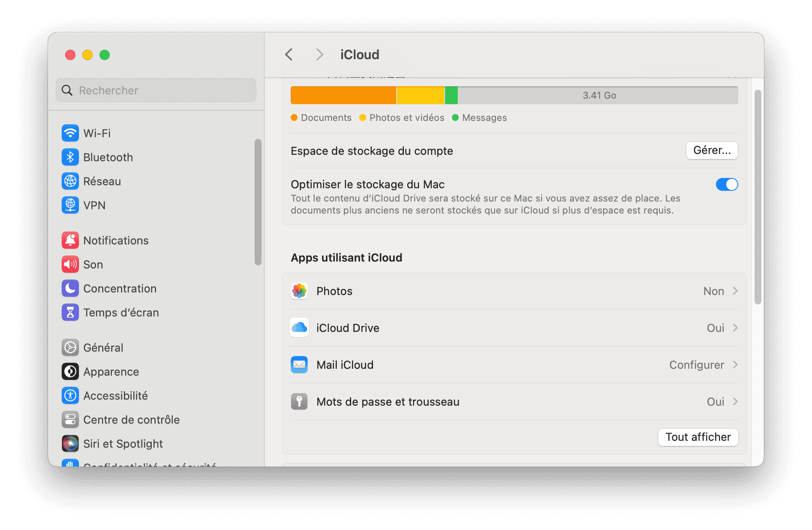This screenshot has height=530, width=812.
Task: Click the Oui value for iCloud Drive
Action: pos(716,328)
